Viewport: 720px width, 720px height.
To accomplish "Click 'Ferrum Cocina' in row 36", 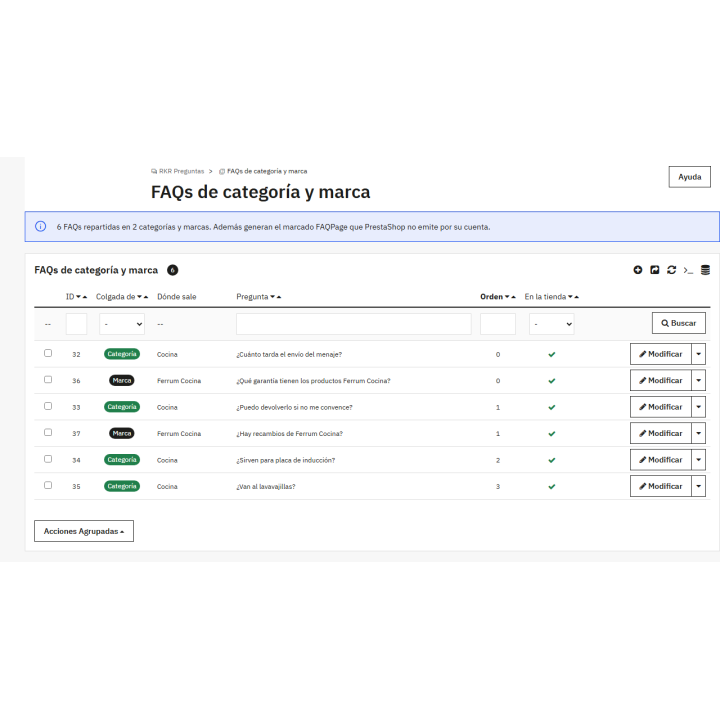I will tap(179, 381).
